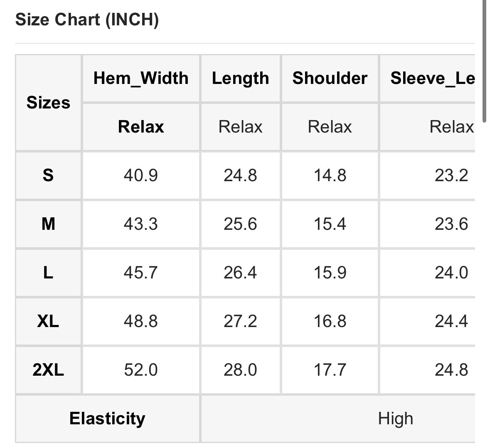Click the vertical scrollbar on the right edge
Viewport: 490px width, 448px height.
485,62
